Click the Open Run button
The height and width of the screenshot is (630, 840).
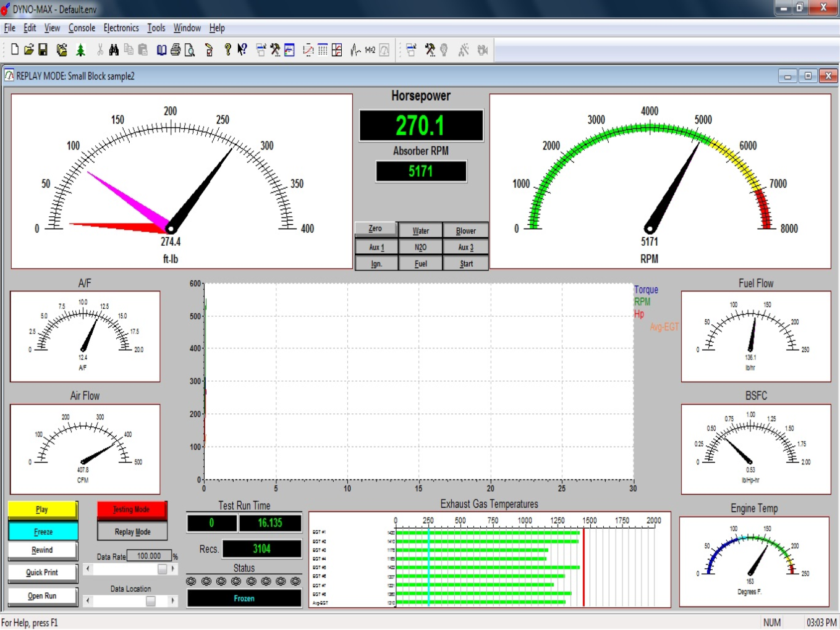43,596
